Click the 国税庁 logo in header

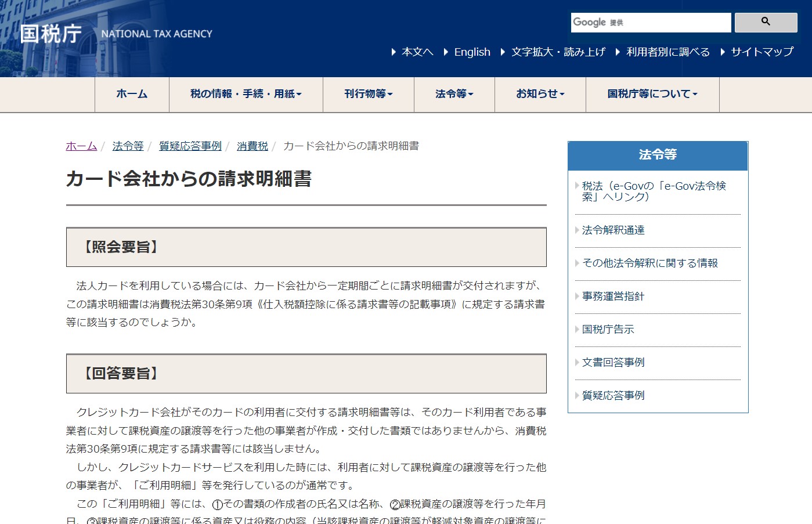(x=51, y=34)
